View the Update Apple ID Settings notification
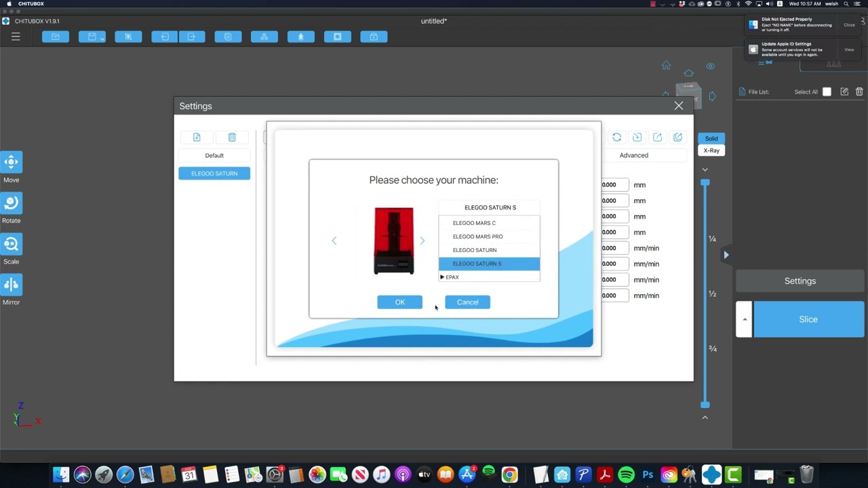The width and height of the screenshot is (868, 488). pos(849,49)
